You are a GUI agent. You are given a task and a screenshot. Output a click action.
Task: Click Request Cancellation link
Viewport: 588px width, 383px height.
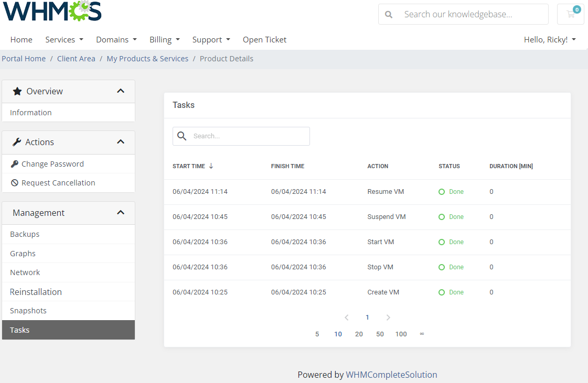click(58, 183)
